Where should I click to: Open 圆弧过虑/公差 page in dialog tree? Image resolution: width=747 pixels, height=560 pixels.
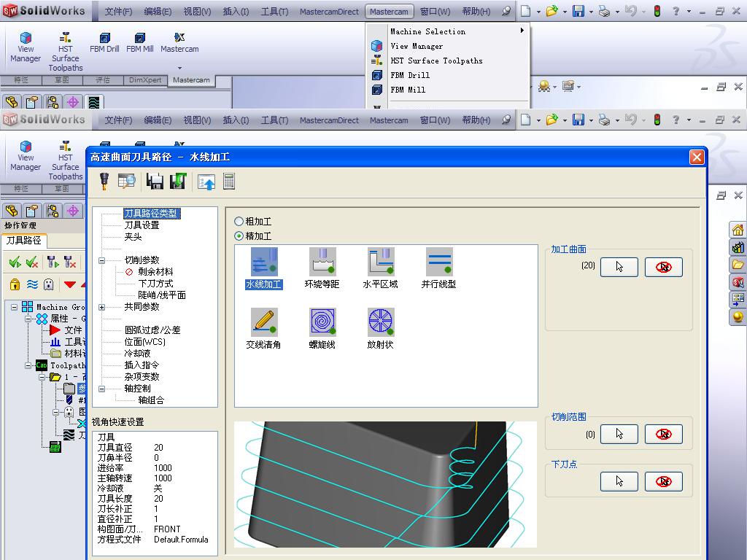pos(152,330)
